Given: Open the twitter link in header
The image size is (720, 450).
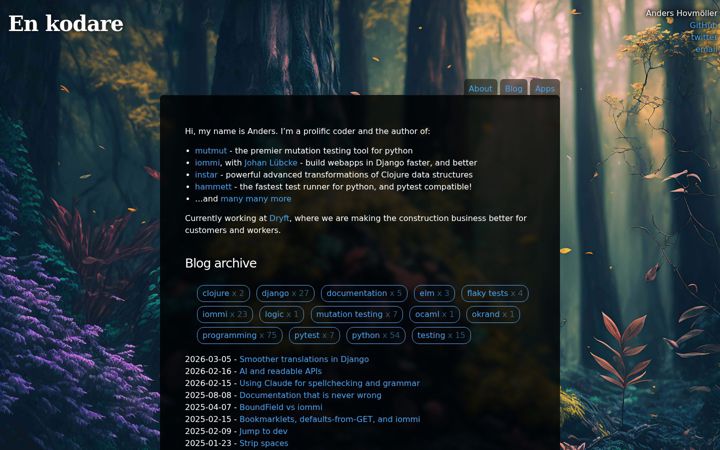Looking at the screenshot, I should pos(704,37).
